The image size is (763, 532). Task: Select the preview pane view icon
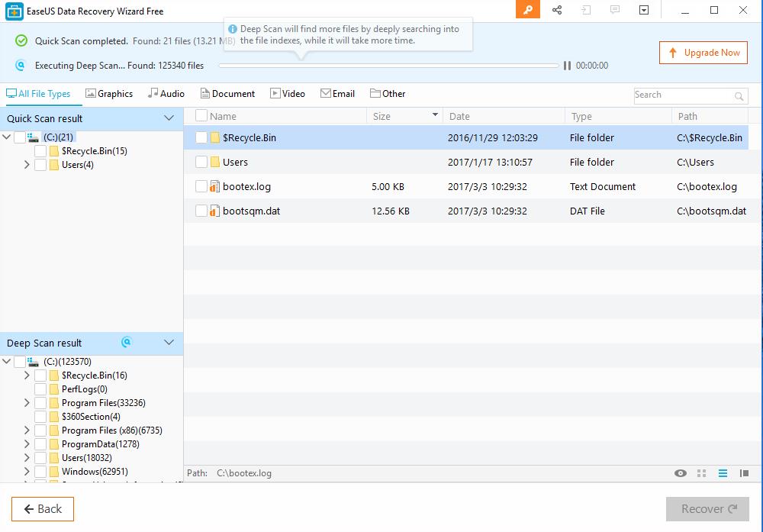[x=744, y=473]
